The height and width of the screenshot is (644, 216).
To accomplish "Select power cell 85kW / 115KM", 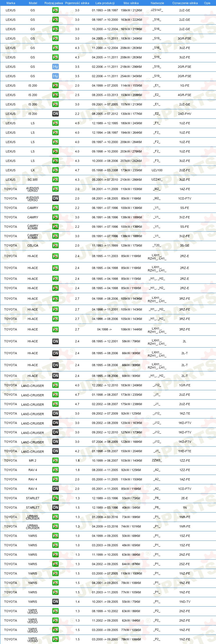I will pos(131,279).
